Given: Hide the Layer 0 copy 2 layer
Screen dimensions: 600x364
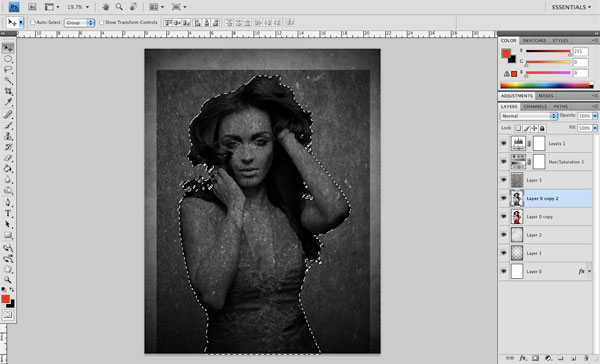Looking at the screenshot, I should pos(504,198).
